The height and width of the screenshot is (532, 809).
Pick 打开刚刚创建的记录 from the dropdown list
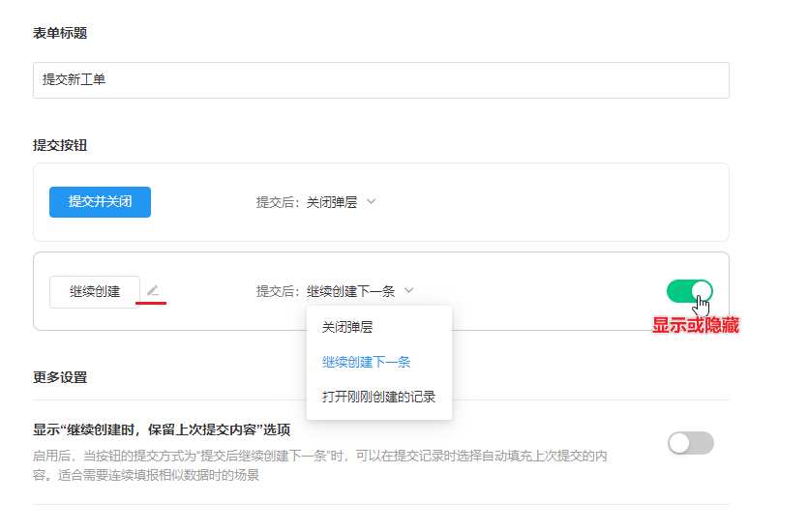[x=378, y=397]
